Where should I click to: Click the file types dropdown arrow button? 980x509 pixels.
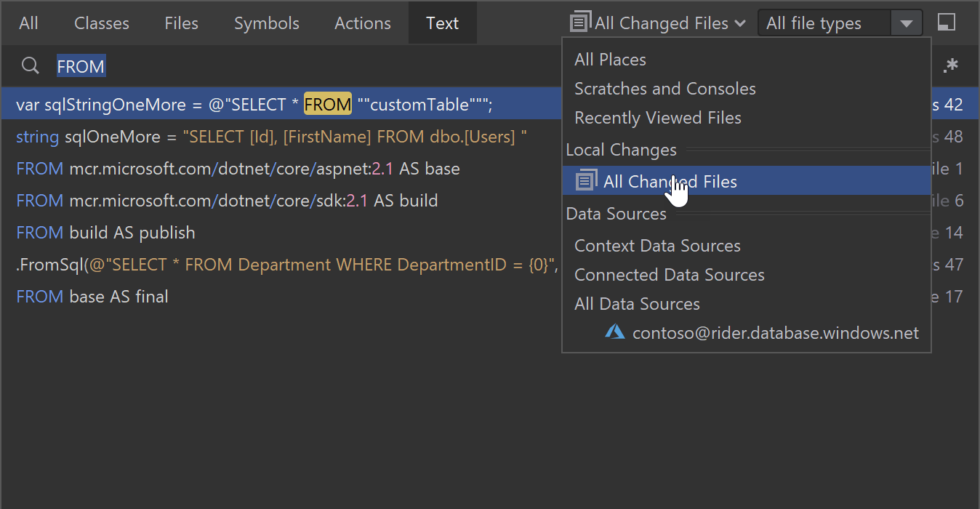click(906, 23)
